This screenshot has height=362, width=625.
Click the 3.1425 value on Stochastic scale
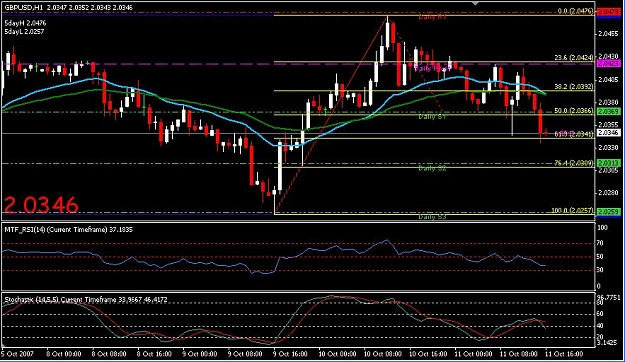point(608,343)
